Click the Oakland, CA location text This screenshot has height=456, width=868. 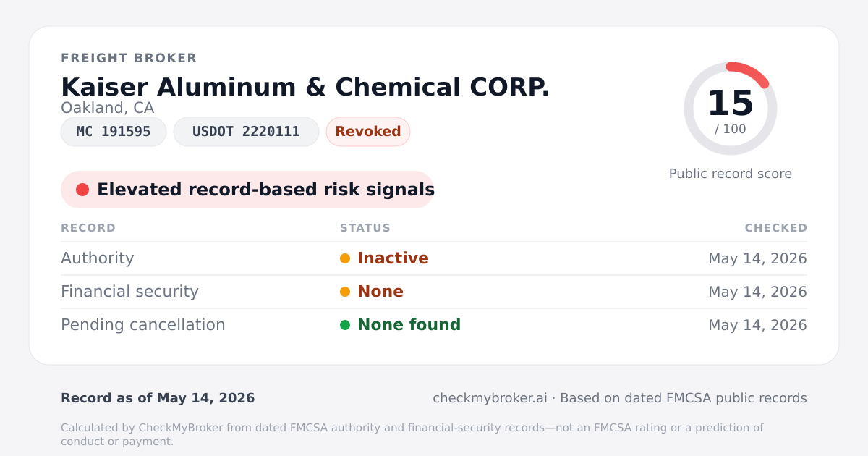(108, 109)
